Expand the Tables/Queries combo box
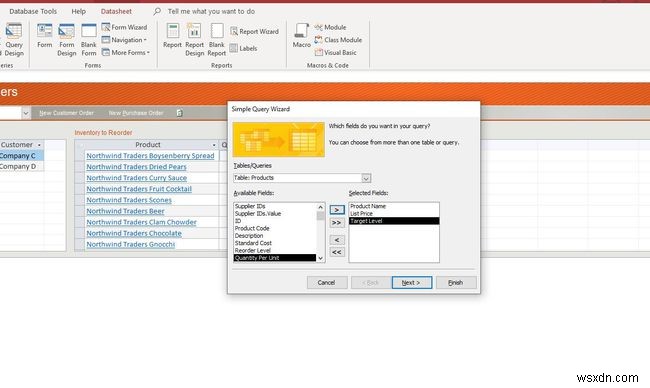 [x=366, y=178]
